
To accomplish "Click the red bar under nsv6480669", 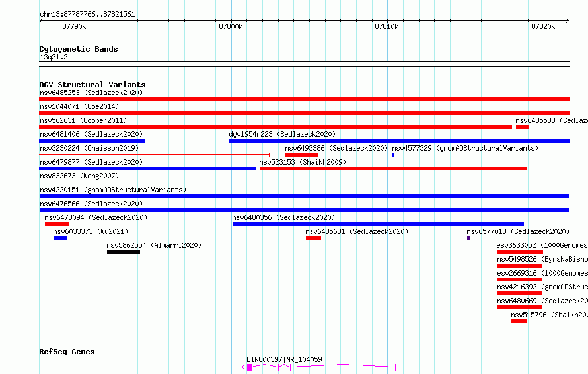I will coord(520,307).
